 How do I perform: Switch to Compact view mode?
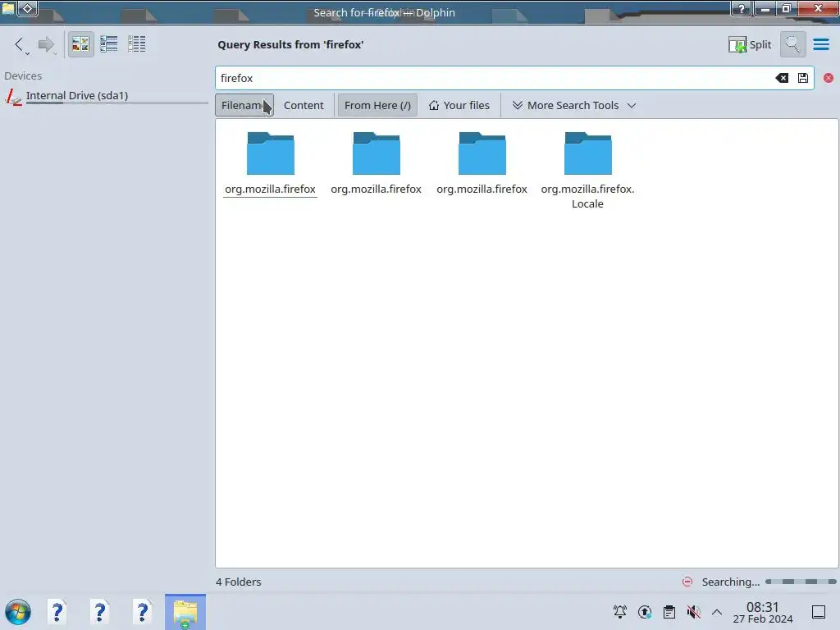tap(109, 44)
